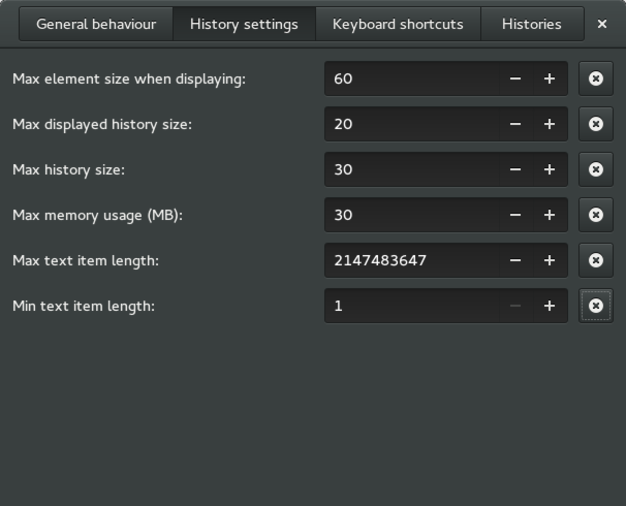Decrease Max text item length
The width and height of the screenshot is (626, 506).
point(515,260)
